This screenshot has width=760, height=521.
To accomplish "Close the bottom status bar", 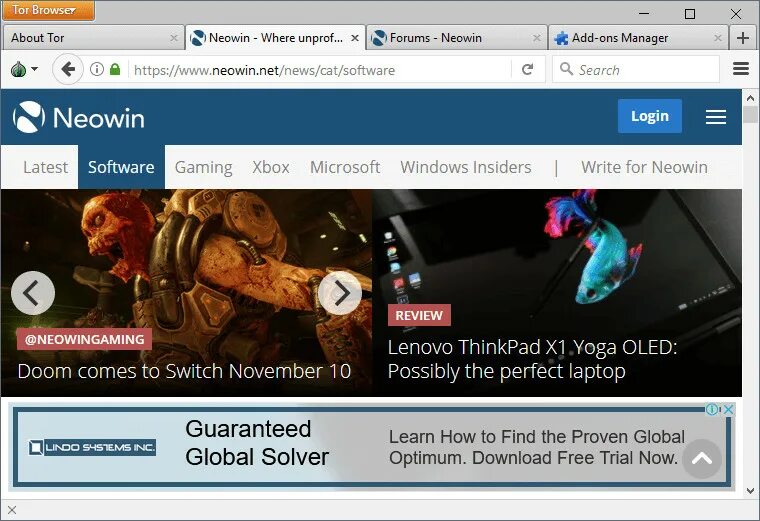I will [x=12, y=510].
